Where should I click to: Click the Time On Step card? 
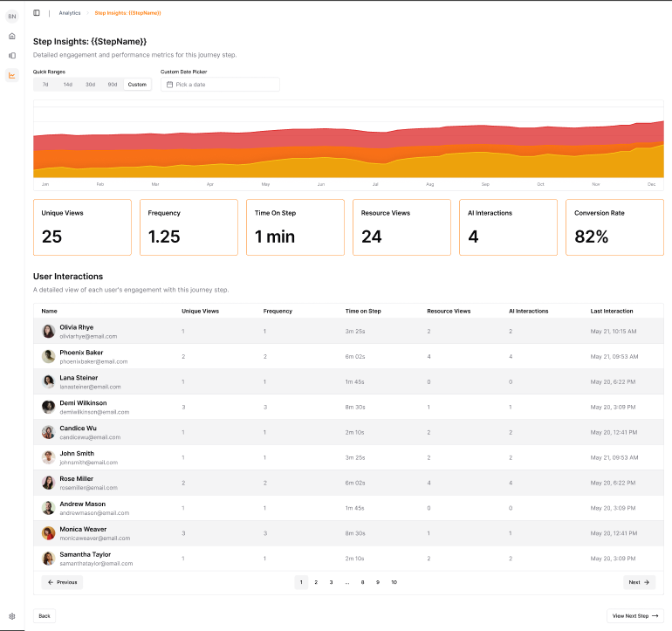295,227
